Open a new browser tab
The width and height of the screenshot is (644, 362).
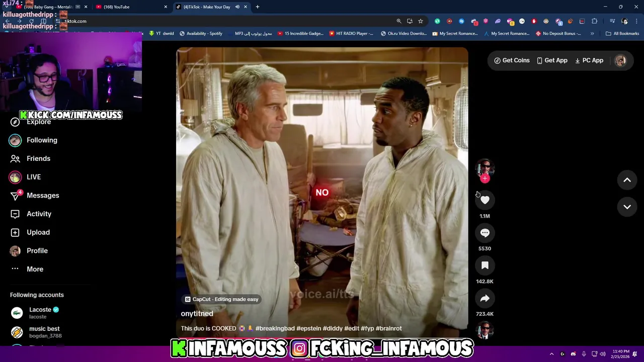pyautogui.click(x=258, y=7)
